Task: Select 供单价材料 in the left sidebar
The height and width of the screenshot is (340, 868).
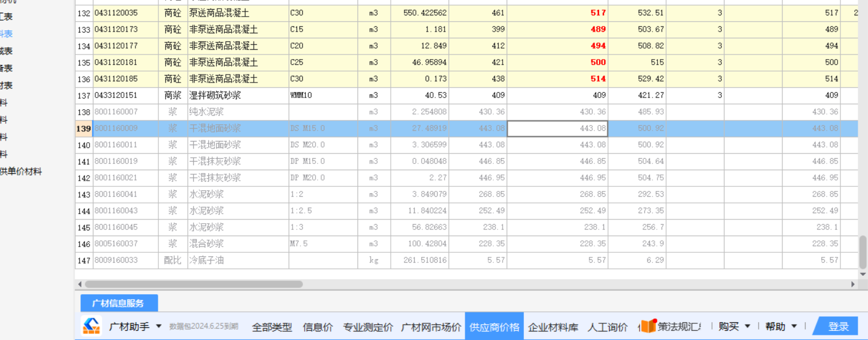Action: (21, 171)
